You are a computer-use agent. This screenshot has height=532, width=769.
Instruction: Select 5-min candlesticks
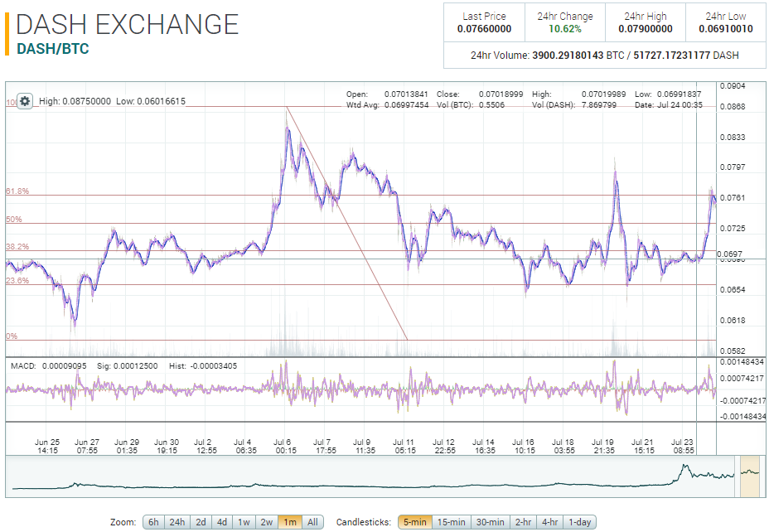tap(415, 522)
